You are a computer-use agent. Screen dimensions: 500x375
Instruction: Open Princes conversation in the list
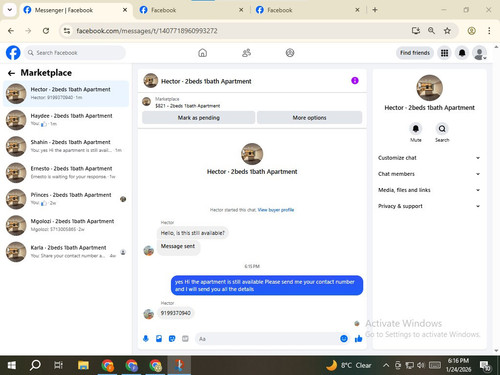click(x=66, y=199)
